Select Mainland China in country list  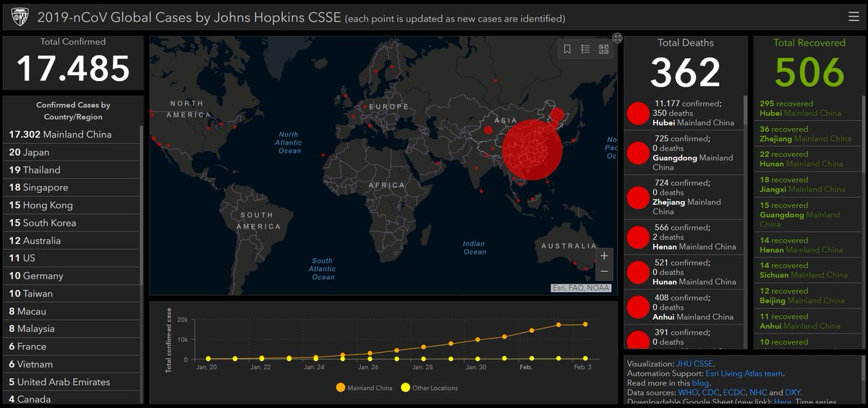pos(72,135)
